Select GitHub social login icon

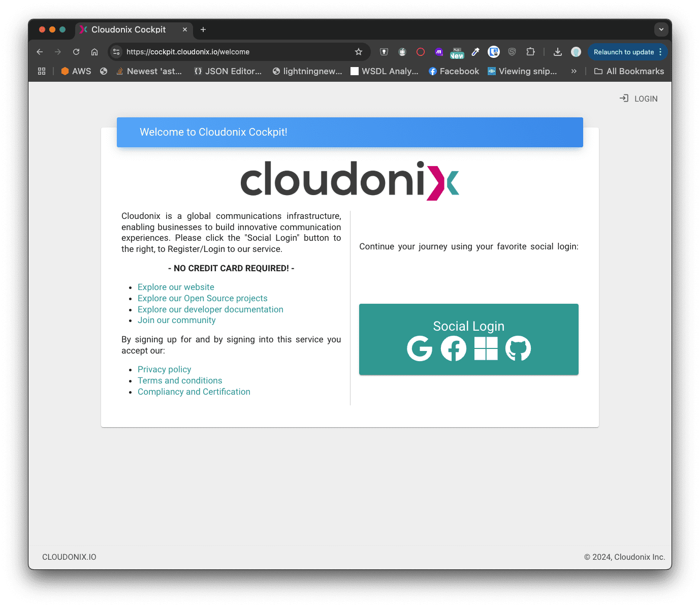tap(519, 348)
